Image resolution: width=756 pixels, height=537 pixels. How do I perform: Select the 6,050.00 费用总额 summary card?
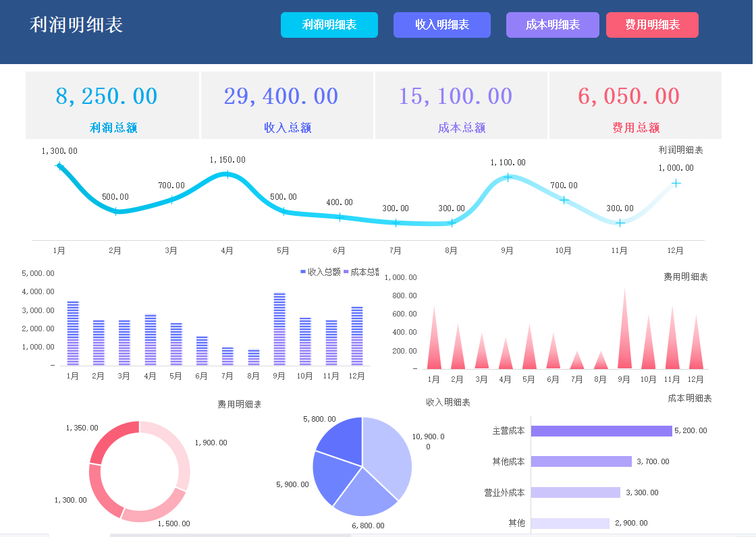[634, 105]
